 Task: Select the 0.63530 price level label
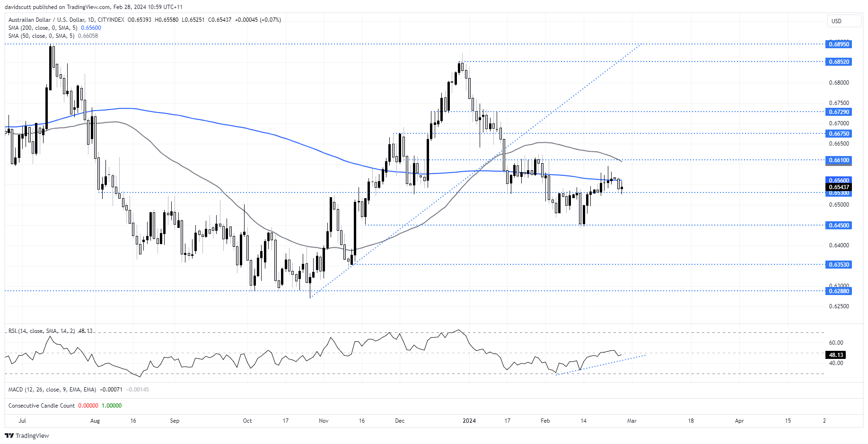(x=839, y=264)
